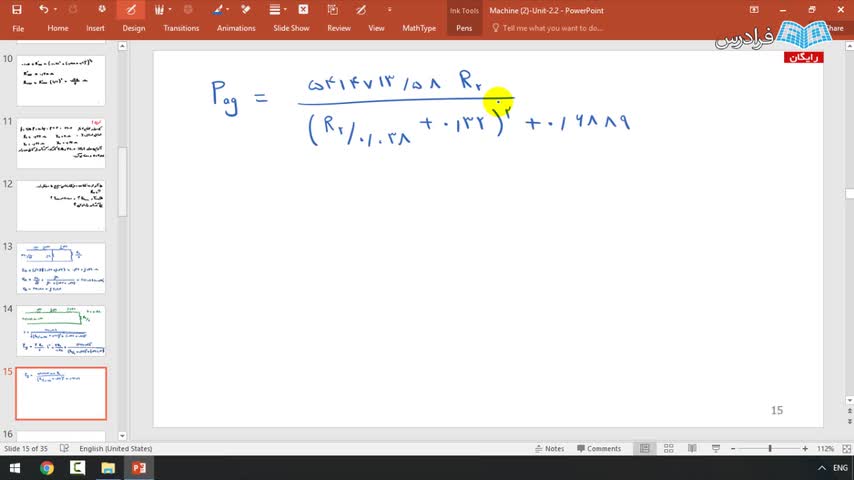
Task: Click the Undo arrow icon
Action: (44, 9)
